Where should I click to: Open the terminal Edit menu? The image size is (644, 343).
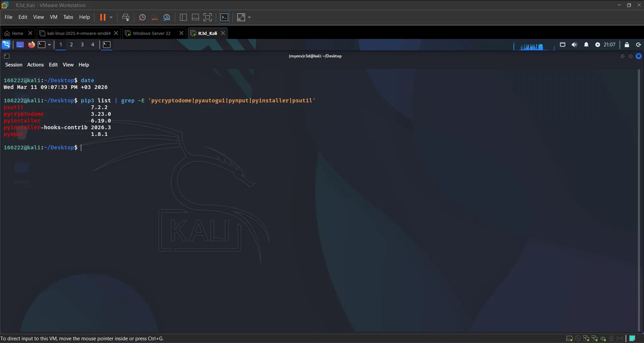click(53, 65)
